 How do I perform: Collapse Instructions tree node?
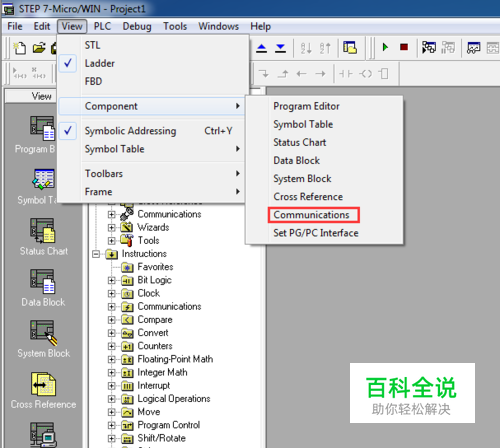(96, 254)
